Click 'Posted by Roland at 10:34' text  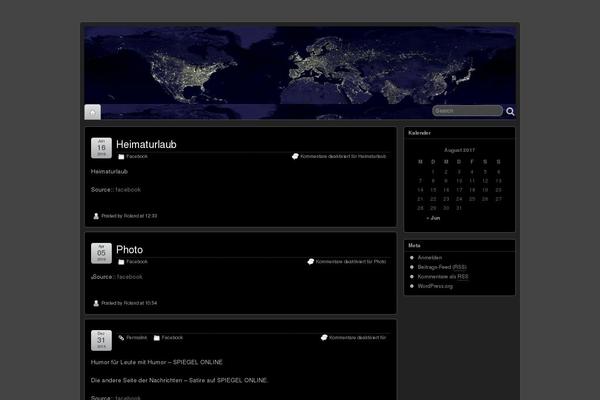[x=129, y=303]
